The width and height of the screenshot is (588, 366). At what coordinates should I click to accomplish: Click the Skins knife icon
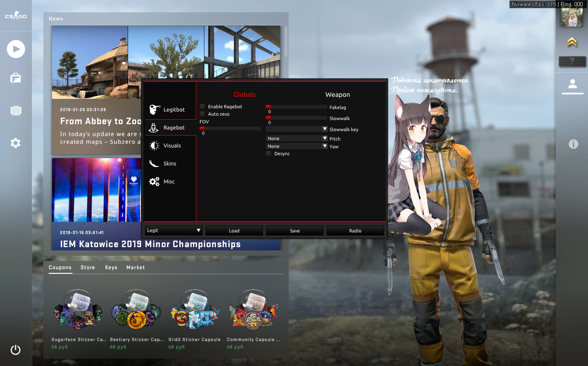154,163
